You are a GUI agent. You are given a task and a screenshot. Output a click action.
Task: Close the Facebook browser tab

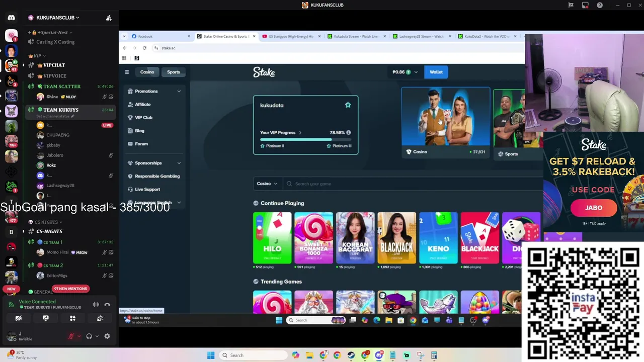click(x=189, y=36)
